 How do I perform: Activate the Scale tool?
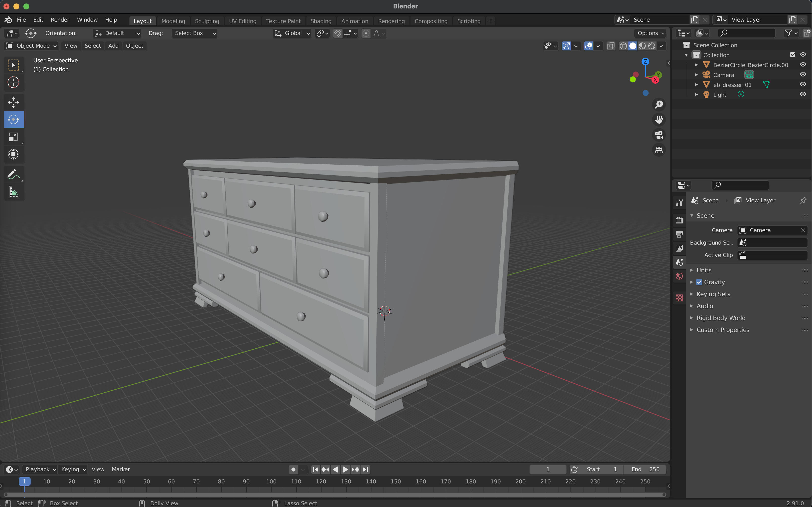click(13, 137)
